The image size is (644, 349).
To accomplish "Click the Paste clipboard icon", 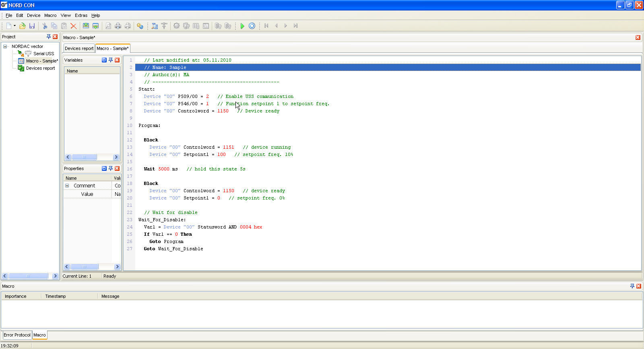I will tap(64, 26).
